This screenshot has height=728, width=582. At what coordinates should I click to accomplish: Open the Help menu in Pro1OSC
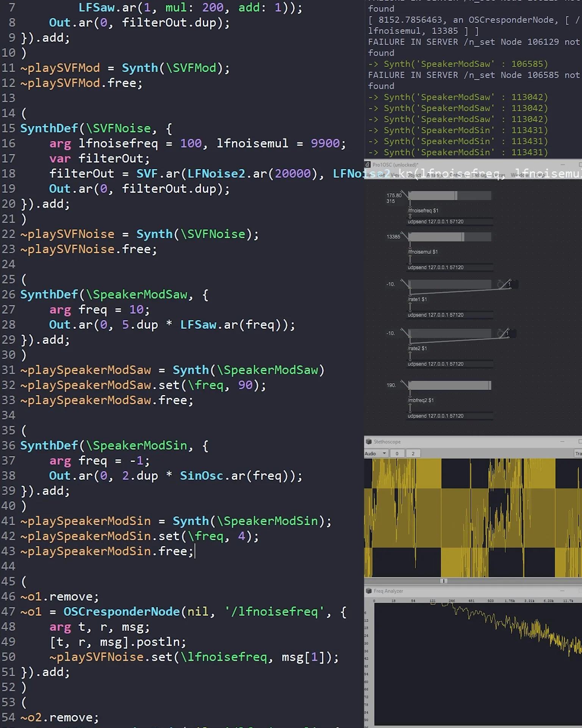(540, 175)
